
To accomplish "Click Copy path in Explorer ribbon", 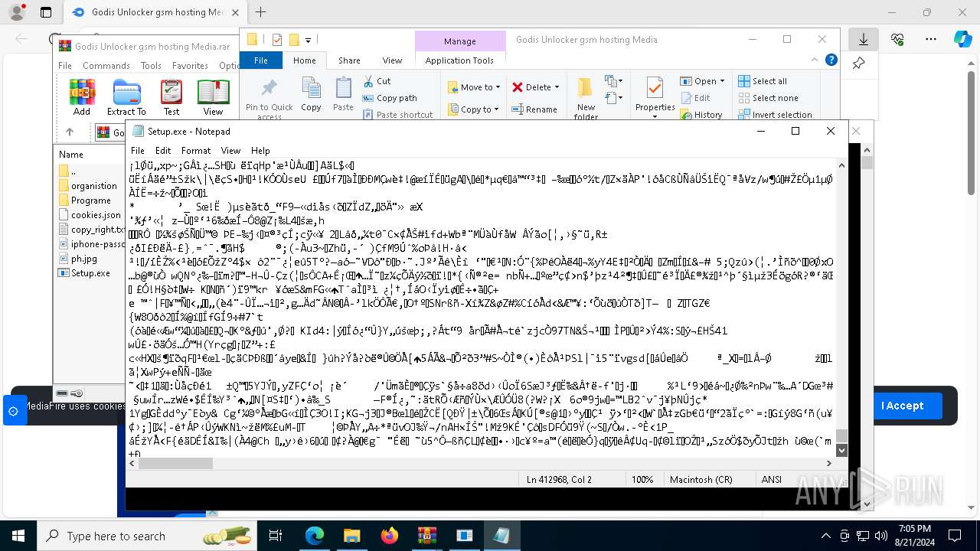I will point(389,98).
